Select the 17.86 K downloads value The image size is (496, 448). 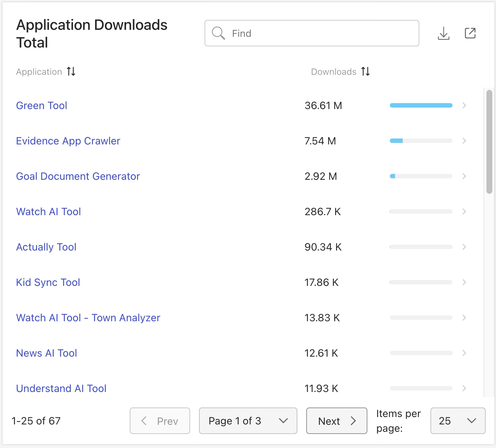[322, 283]
